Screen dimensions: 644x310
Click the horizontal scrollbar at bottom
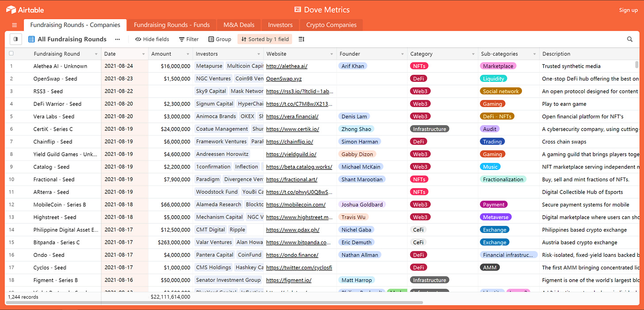215,303
